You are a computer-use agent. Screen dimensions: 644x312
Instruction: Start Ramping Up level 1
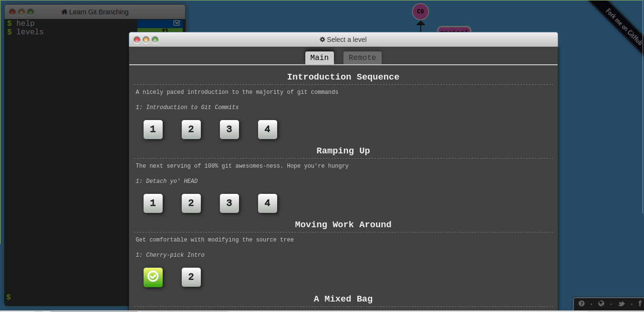pyautogui.click(x=153, y=203)
